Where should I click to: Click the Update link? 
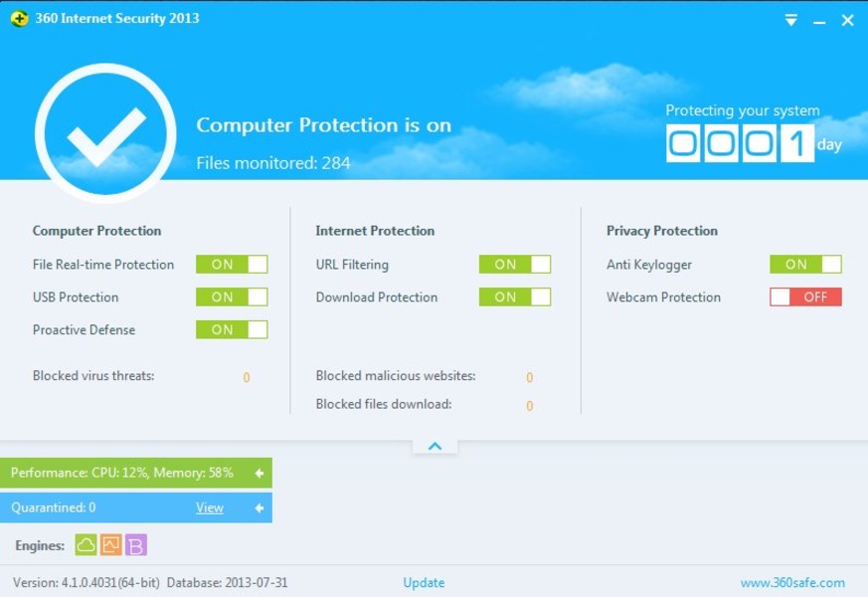(424, 583)
